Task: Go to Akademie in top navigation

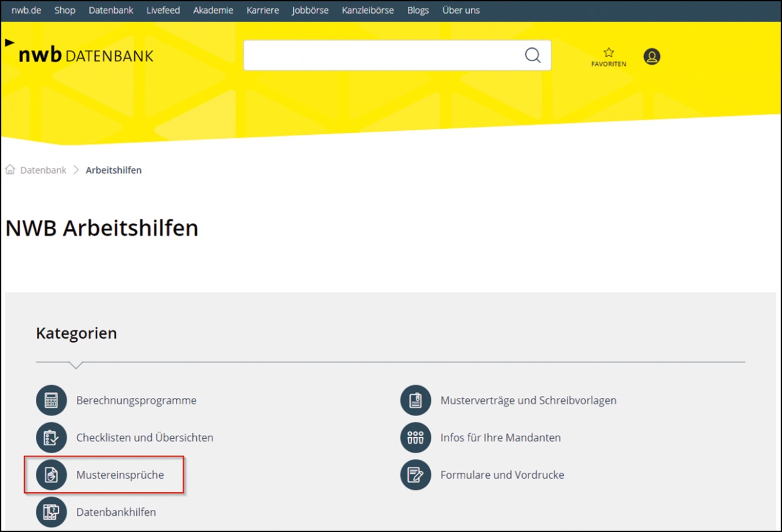Action: (213, 10)
